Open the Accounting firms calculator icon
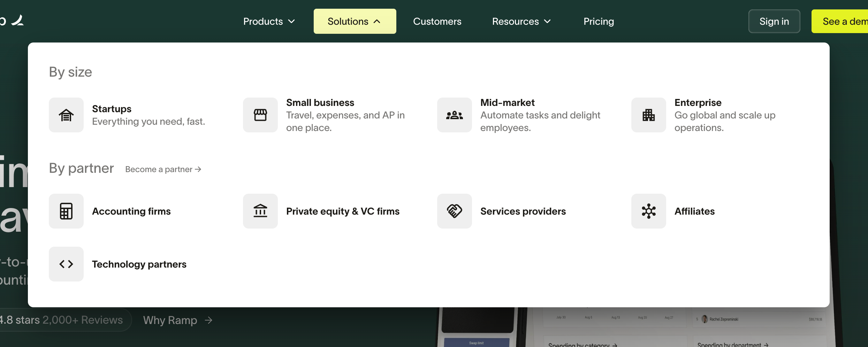Screen dimensions: 868x347 pos(66,211)
